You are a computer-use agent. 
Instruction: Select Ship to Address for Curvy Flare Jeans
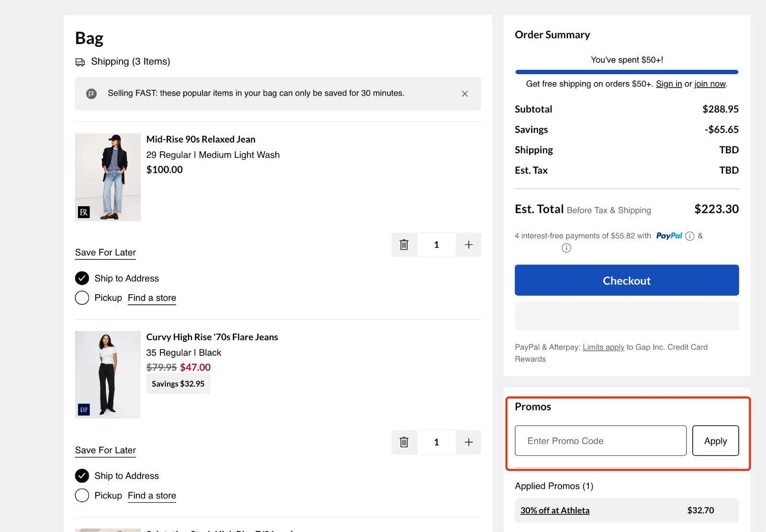click(82, 476)
